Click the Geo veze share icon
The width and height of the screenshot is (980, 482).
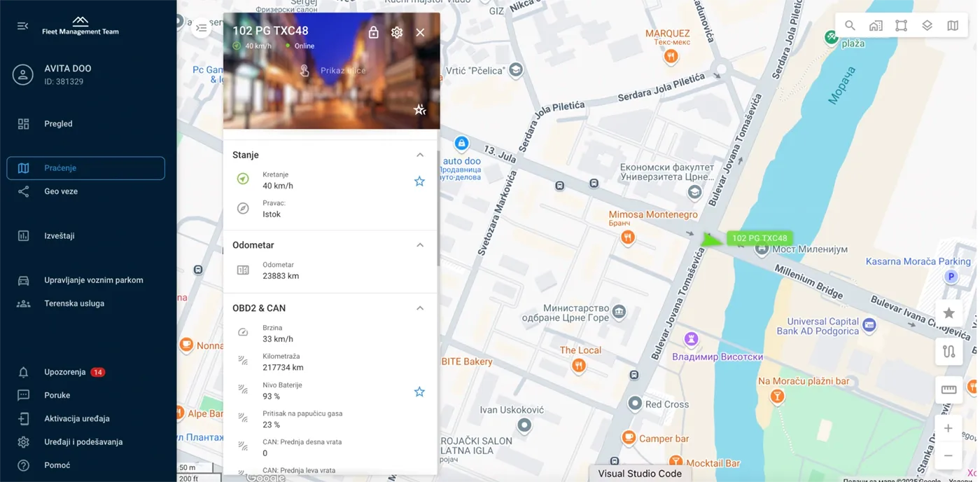pos(23,191)
